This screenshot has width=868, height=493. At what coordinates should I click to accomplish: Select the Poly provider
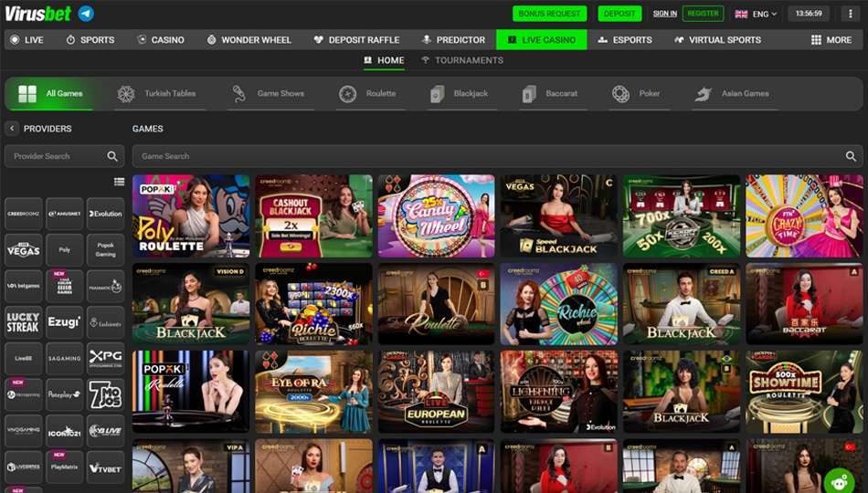point(64,249)
